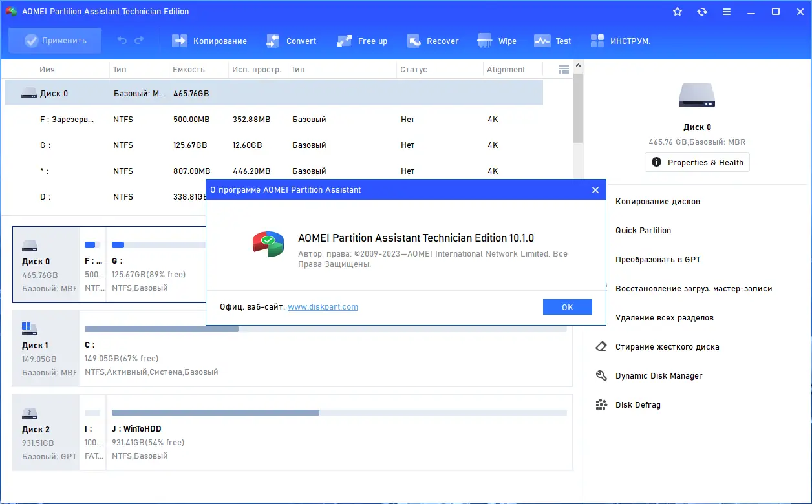The width and height of the screenshot is (812, 504).
Task: Open the column display options icon
Action: [563, 69]
